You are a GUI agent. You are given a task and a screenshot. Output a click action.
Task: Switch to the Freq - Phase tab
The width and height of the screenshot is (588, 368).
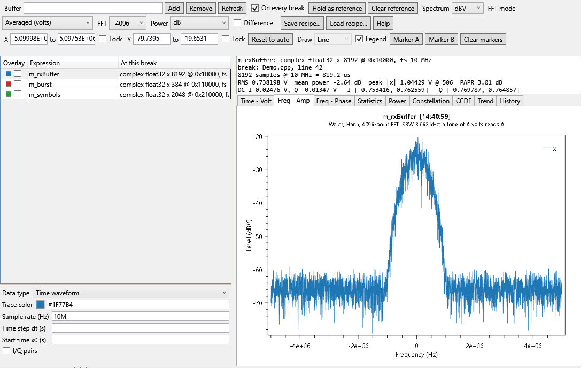(334, 101)
